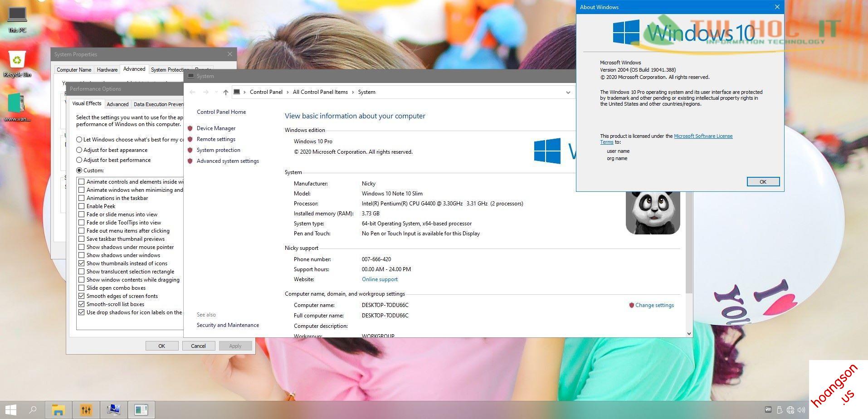Image resolution: width=868 pixels, height=419 pixels.
Task: Switch to Visual Effects tab
Action: 87,103
